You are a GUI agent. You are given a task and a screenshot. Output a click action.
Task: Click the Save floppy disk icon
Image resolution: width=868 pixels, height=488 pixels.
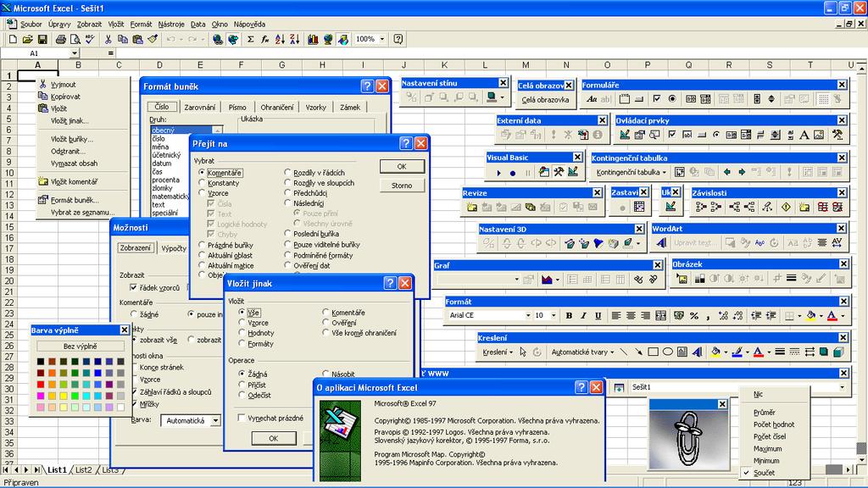coord(42,39)
